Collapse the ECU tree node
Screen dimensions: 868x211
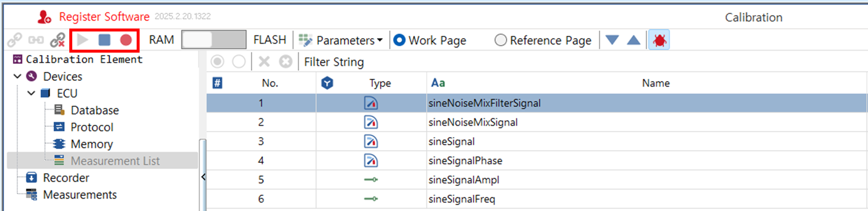tap(31, 93)
